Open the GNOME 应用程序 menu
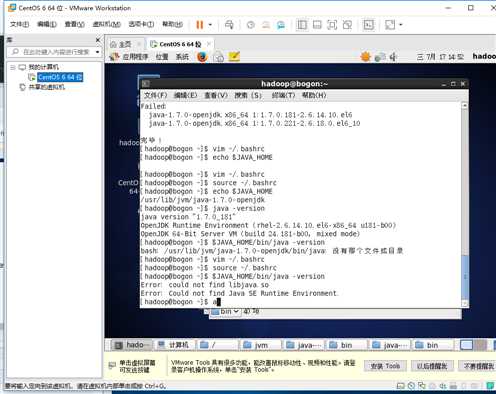This screenshot has height=394, width=496. [135, 57]
